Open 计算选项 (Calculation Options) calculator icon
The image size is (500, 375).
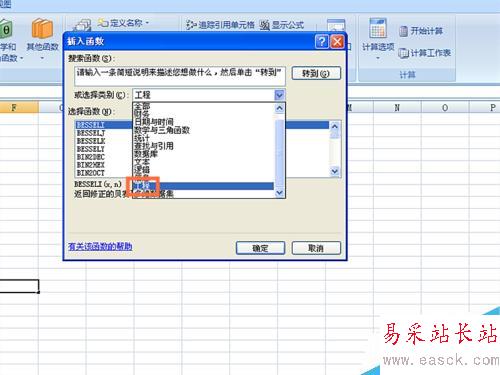pos(378,28)
